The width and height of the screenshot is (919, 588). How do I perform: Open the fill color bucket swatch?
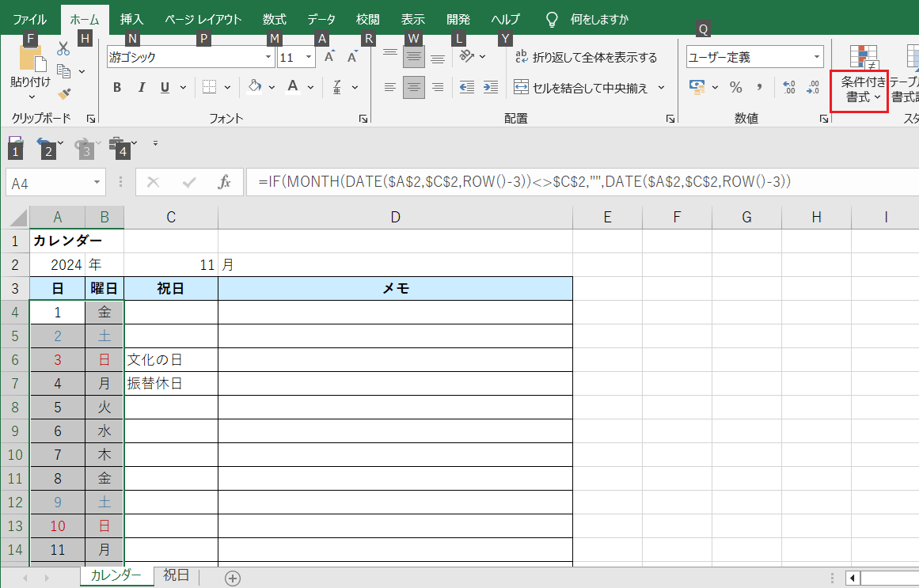[x=254, y=87]
